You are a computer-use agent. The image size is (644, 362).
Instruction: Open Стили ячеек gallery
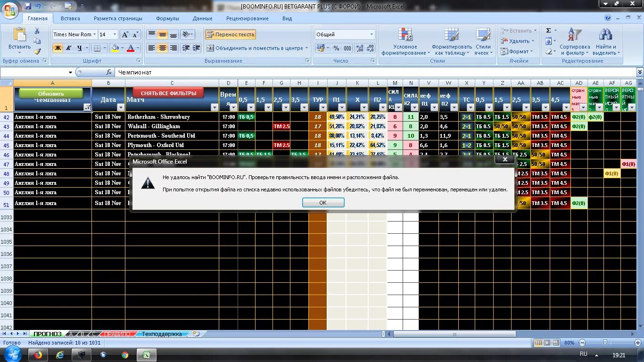[x=483, y=41]
